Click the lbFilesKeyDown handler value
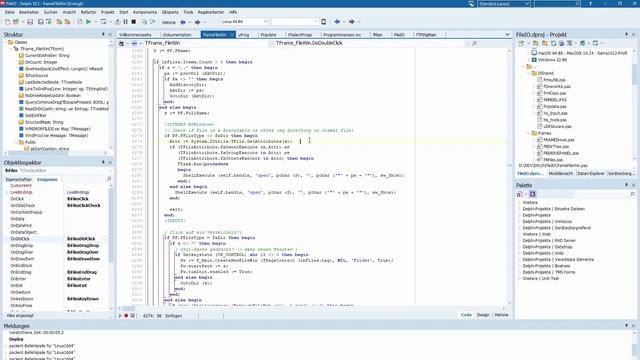Image resolution: width=640 pixels, height=360 pixels. click(83, 299)
